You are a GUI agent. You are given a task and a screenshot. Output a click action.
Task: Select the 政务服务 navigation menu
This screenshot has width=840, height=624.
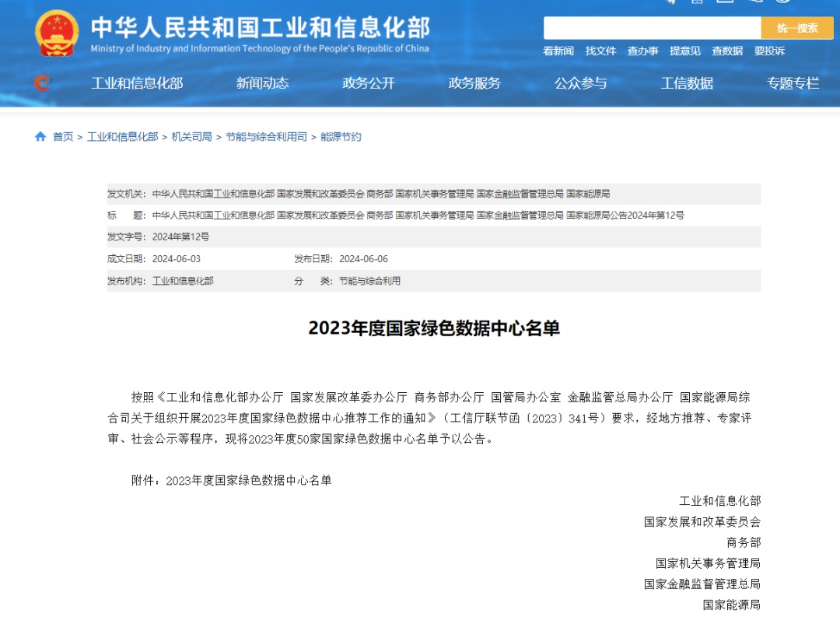(x=474, y=83)
